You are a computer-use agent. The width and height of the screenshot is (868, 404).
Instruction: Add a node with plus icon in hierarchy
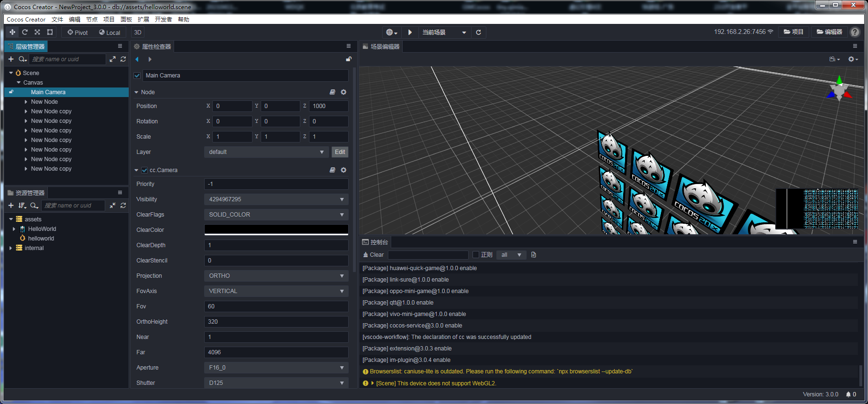11,59
